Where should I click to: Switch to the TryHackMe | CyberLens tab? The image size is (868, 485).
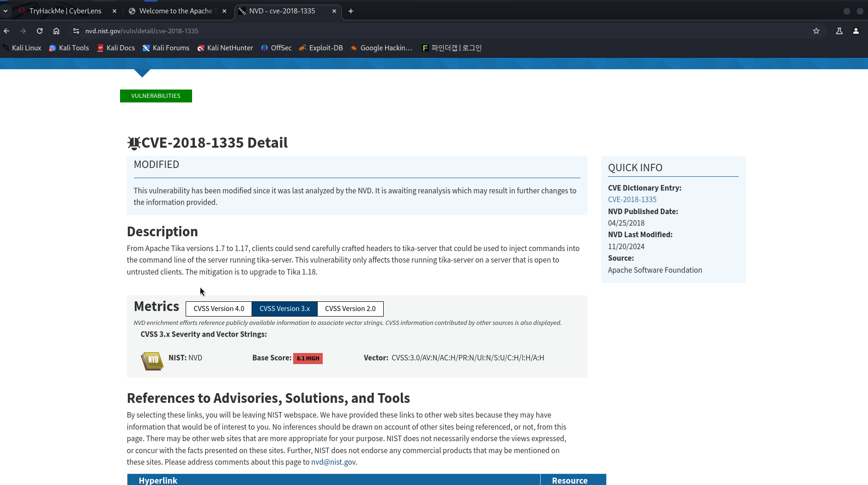click(65, 11)
